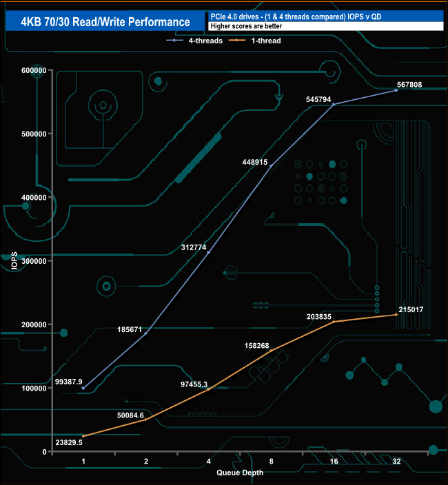This screenshot has width=448, height=485.
Task: Click the 1-thread data point at 203835
Action: (x=334, y=322)
